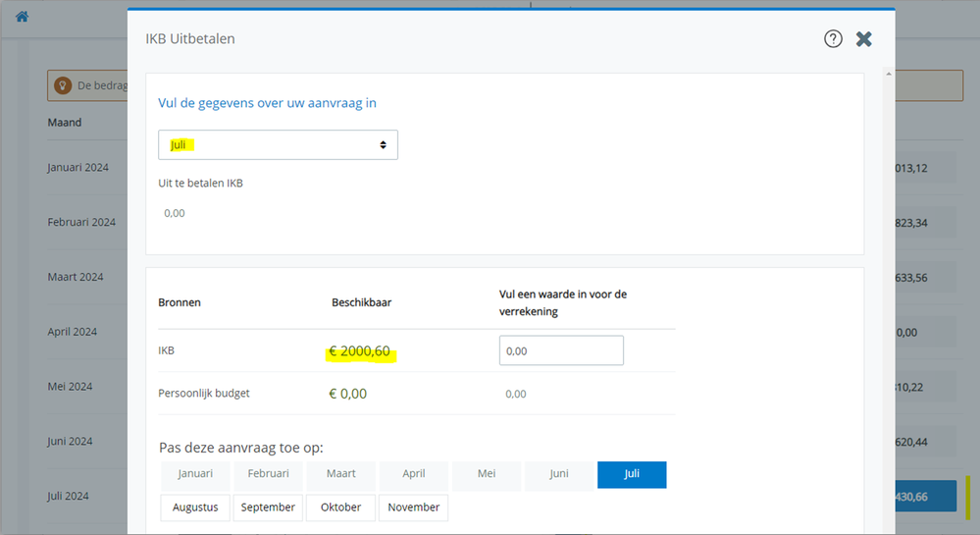Apply request to November
980x535 pixels.
point(413,508)
